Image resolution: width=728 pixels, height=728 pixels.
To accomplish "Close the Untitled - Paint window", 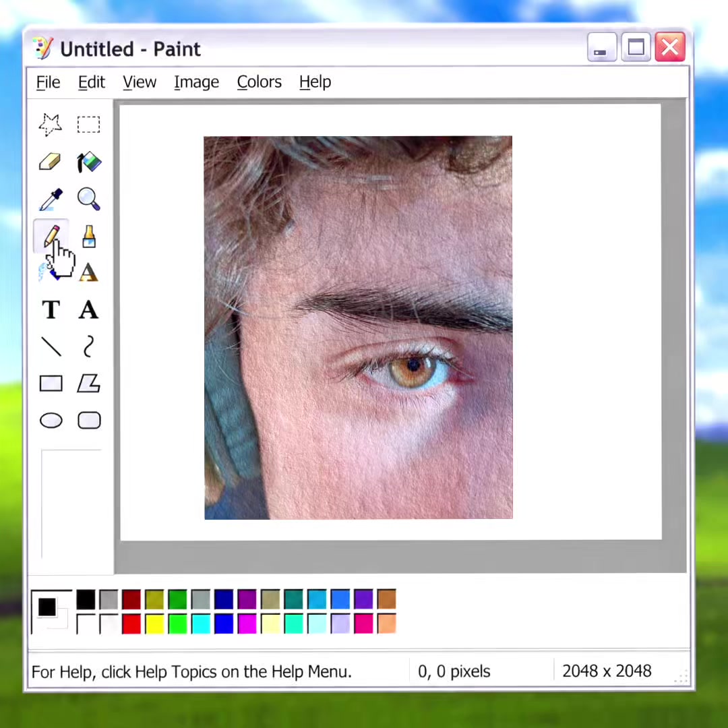I will click(x=669, y=47).
